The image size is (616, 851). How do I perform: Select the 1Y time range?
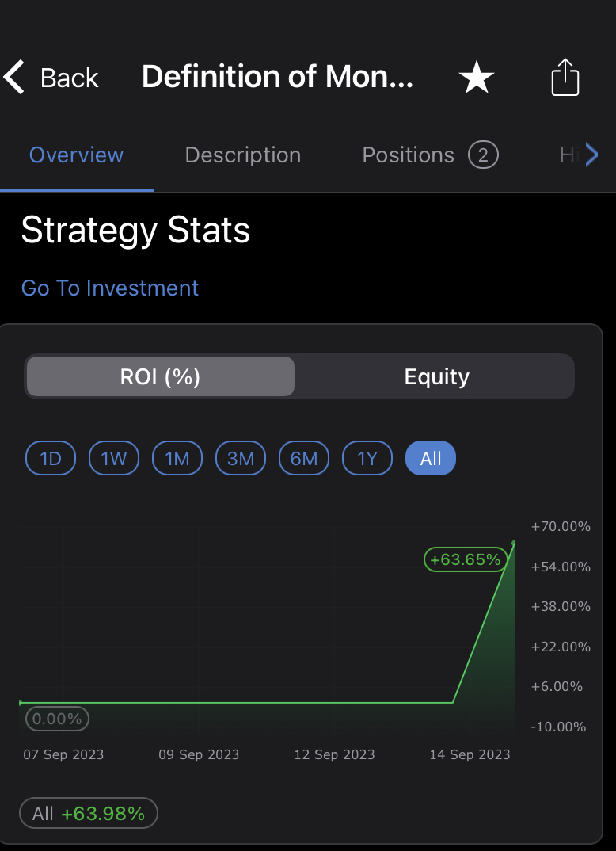click(x=367, y=458)
